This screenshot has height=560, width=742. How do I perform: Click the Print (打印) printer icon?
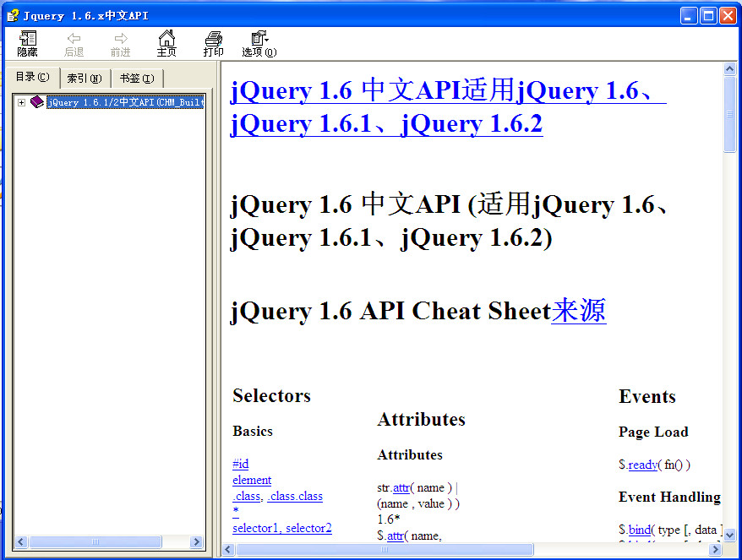coord(214,38)
